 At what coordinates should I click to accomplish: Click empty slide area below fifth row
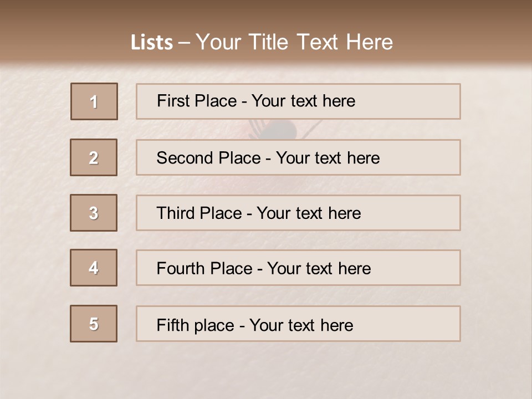[x=266, y=369]
